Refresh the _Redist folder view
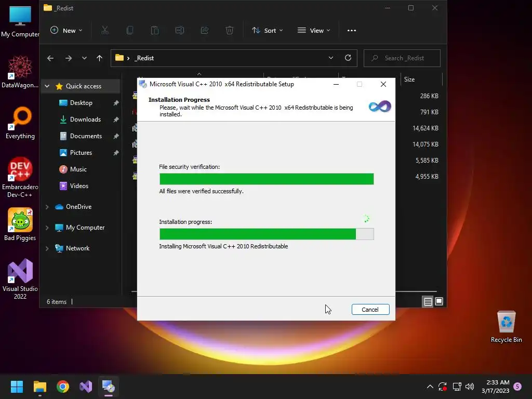This screenshot has width=532, height=399. (348, 58)
